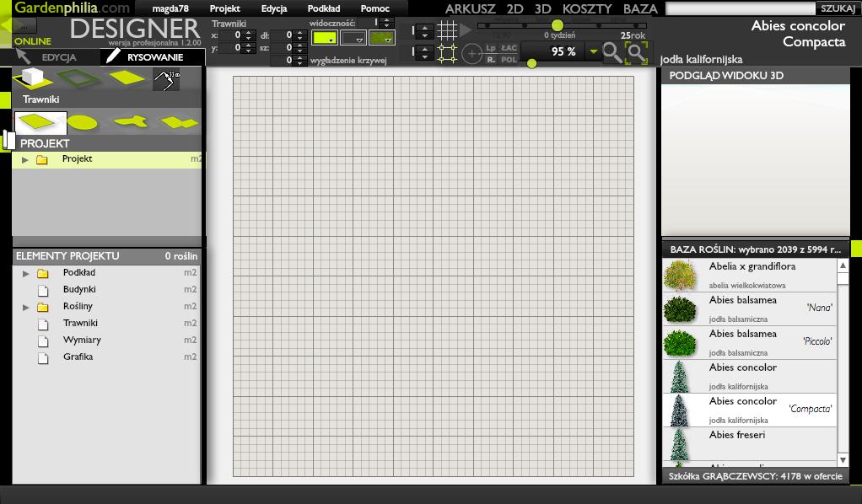This screenshot has width=862, height=504.
Task: Click the zoom-to-fit magnifier icon
Action: 637,53
